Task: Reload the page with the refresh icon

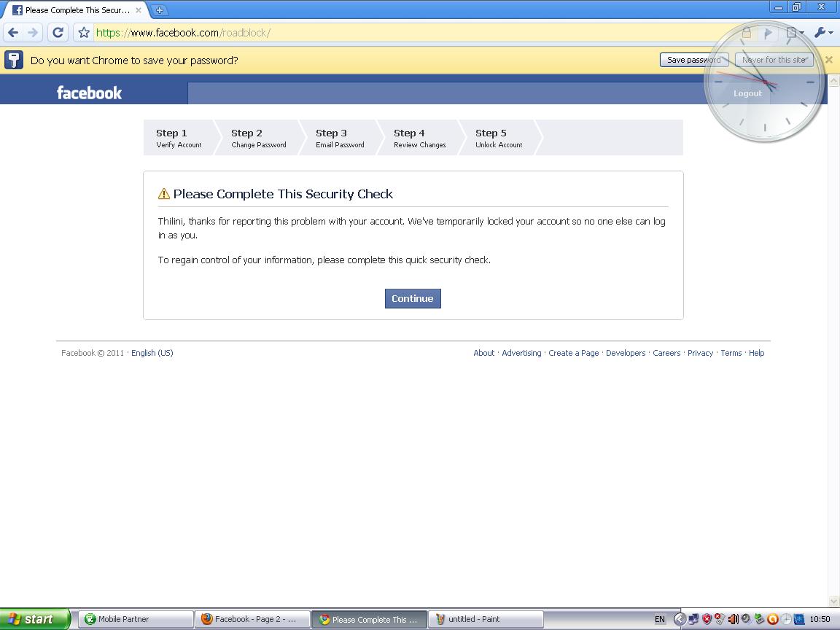Action: (x=58, y=33)
